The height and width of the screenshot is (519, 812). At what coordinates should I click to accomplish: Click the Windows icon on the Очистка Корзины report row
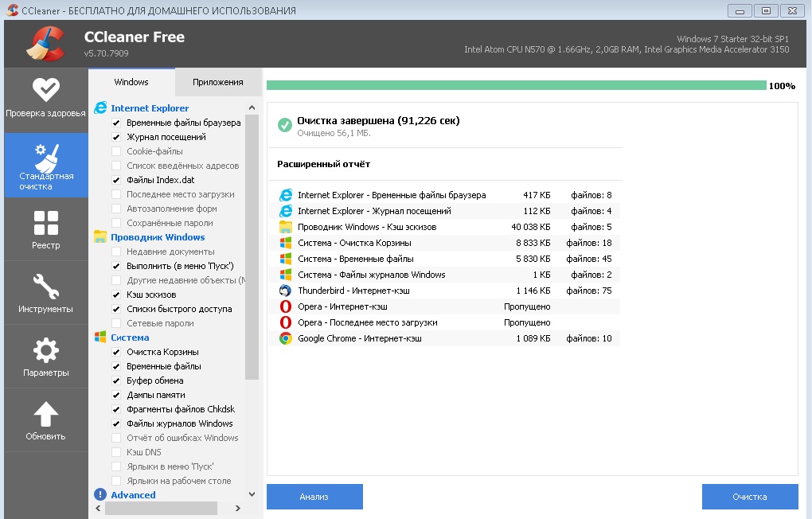pyautogui.click(x=285, y=243)
